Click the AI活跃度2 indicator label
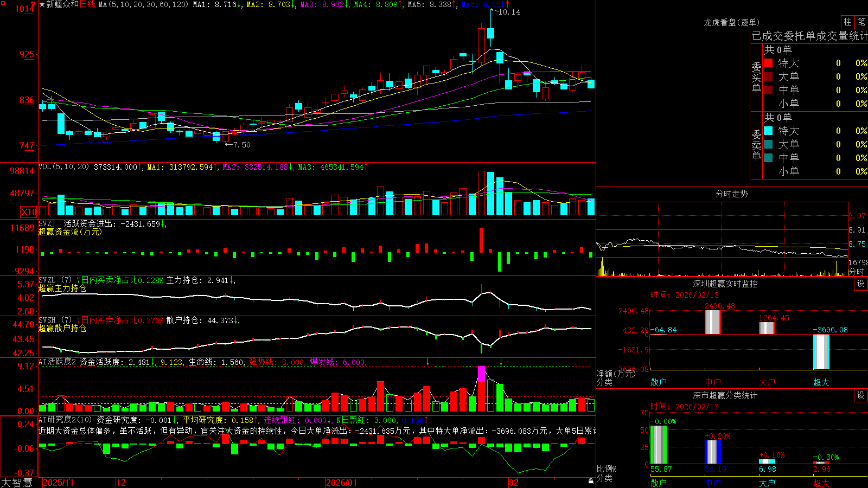 (x=58, y=362)
